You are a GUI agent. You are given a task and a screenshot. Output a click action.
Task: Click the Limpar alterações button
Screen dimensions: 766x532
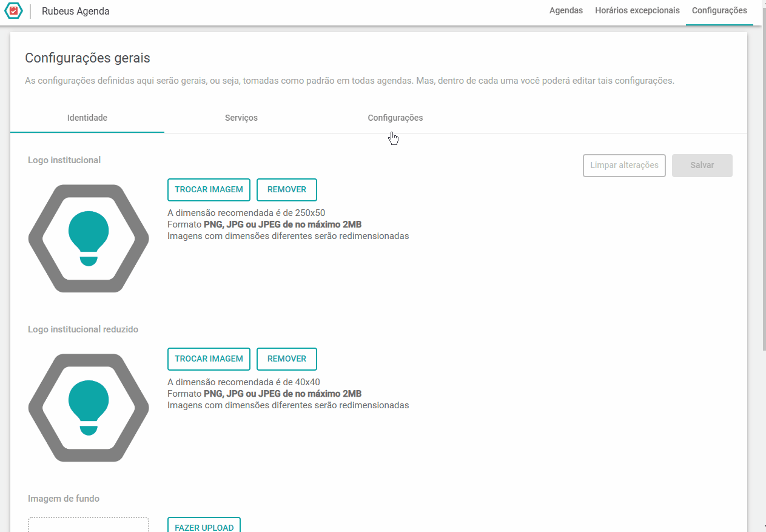click(x=625, y=165)
